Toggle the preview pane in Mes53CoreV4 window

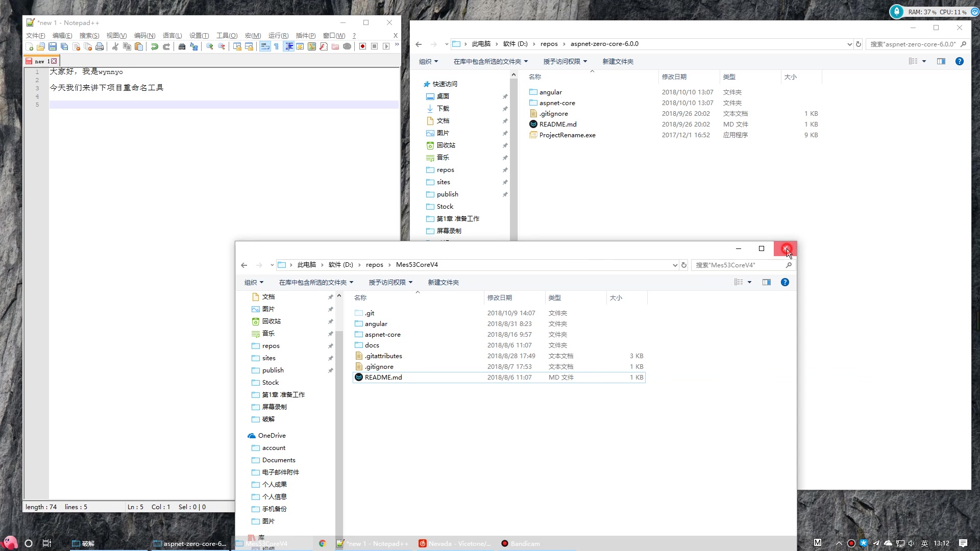coord(767,282)
